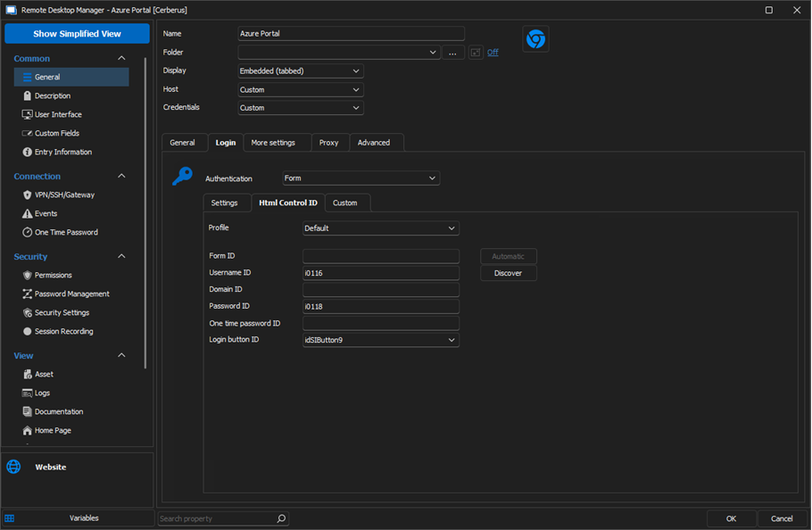812x530 pixels.
Task: Select Session Recording in the sidebar
Action: pyautogui.click(x=71, y=331)
